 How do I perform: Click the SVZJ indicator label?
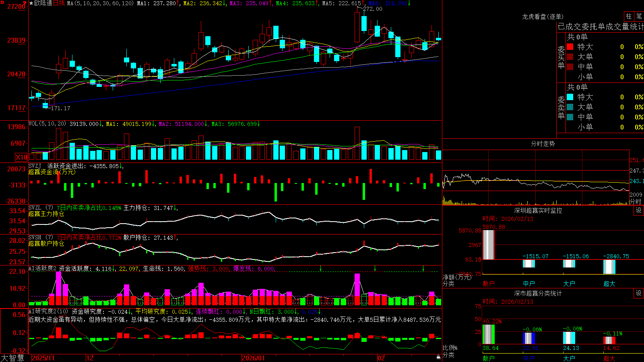point(35,166)
